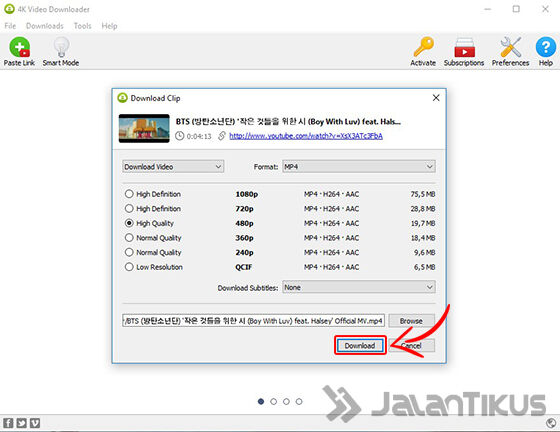The image size is (560, 432).
Task: Click the video thumbnail in dialog
Action: click(x=144, y=129)
